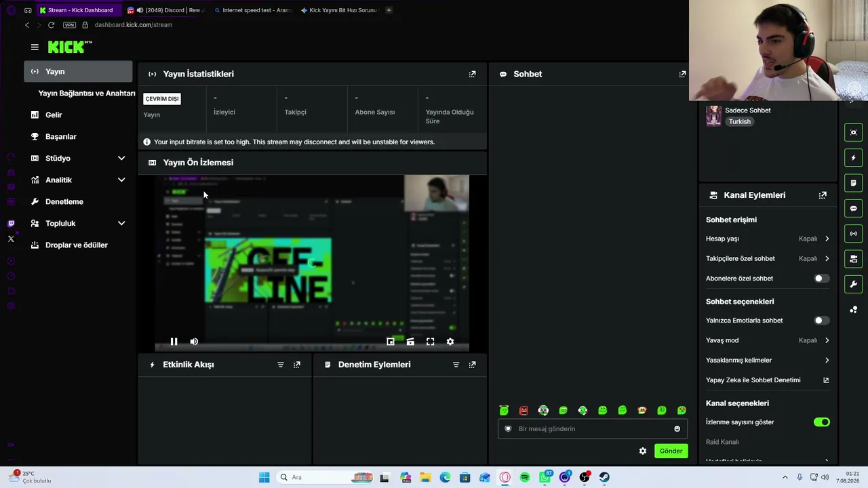Open Yayın Bağlantısı ve Anahtarı page
The height and width of the screenshot is (488, 868).
pos(87,93)
